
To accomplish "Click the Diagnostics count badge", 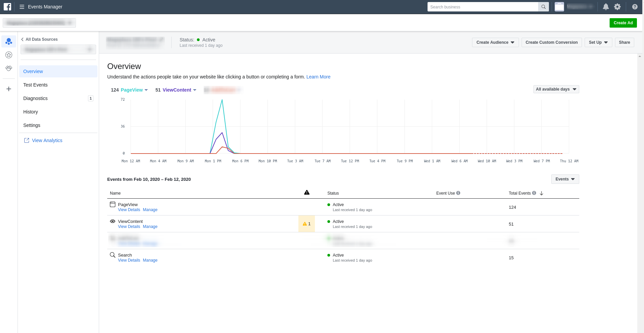I will (91, 98).
